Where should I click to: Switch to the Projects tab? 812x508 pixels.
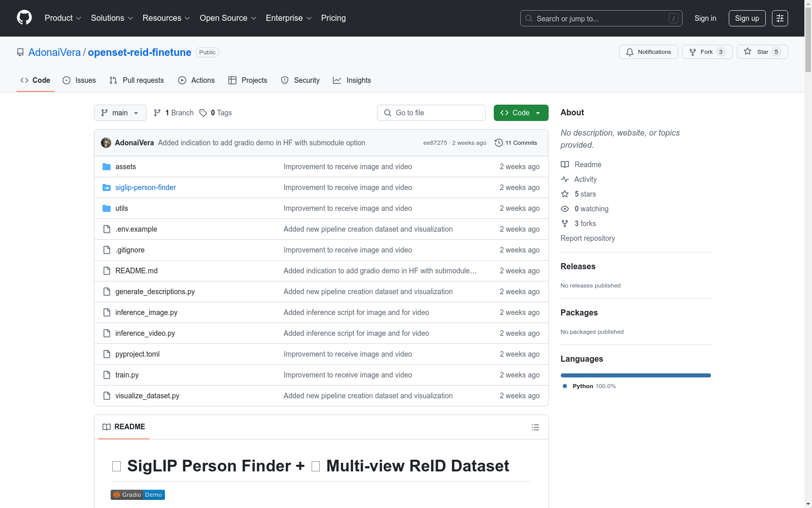click(248, 80)
